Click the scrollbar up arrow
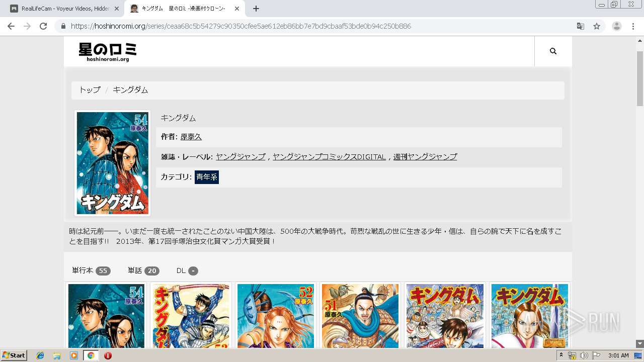 pos(640,40)
